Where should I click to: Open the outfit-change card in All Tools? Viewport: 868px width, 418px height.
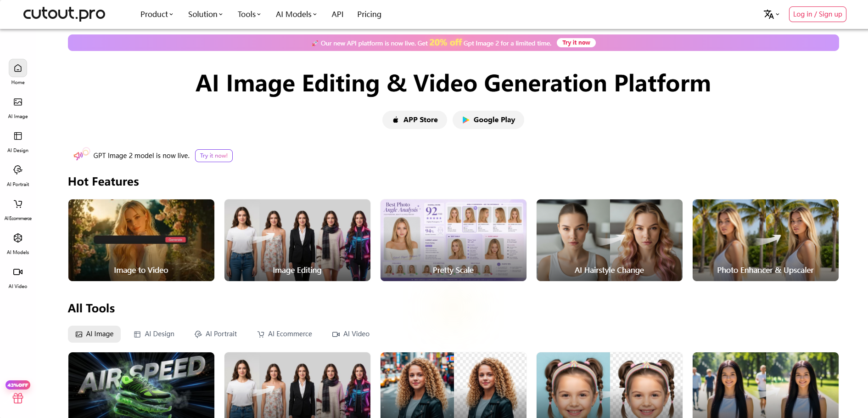[x=297, y=385]
